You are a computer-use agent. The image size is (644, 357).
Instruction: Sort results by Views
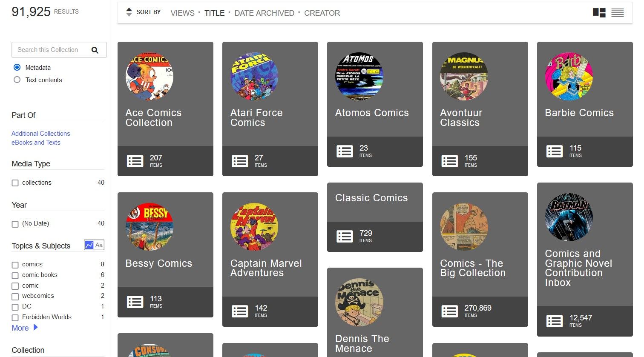coord(182,13)
